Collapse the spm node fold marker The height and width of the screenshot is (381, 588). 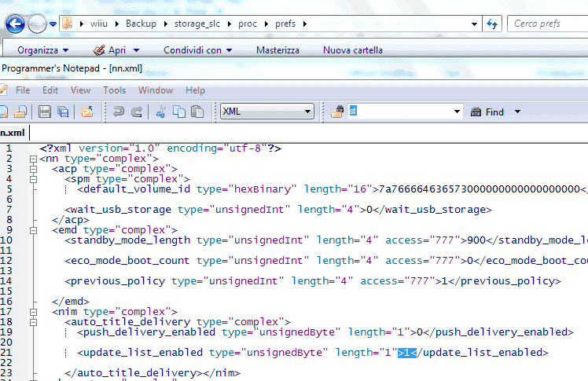pos(33,179)
